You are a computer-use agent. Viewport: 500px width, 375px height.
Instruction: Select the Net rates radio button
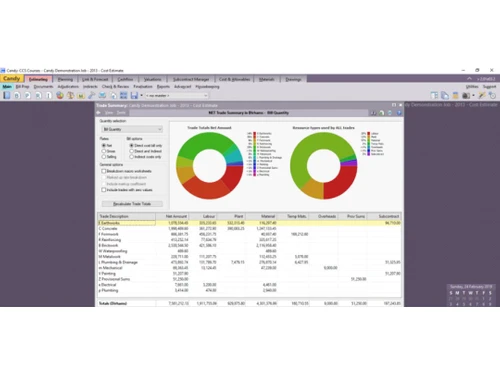point(104,145)
